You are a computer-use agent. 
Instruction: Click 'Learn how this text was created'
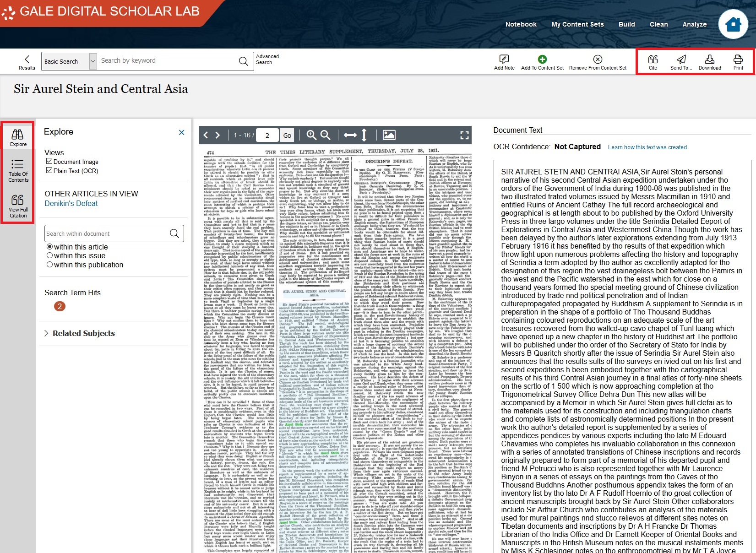tap(647, 147)
